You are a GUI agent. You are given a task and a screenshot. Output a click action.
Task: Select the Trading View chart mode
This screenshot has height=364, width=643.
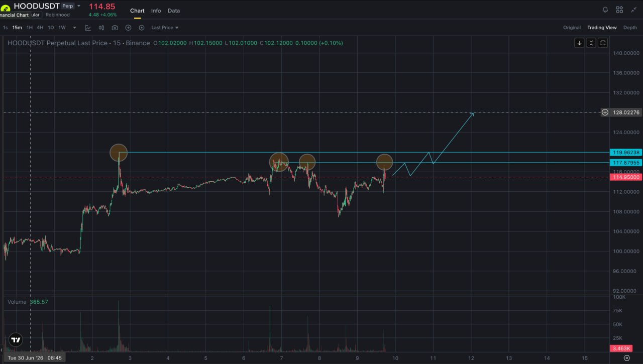tap(602, 28)
